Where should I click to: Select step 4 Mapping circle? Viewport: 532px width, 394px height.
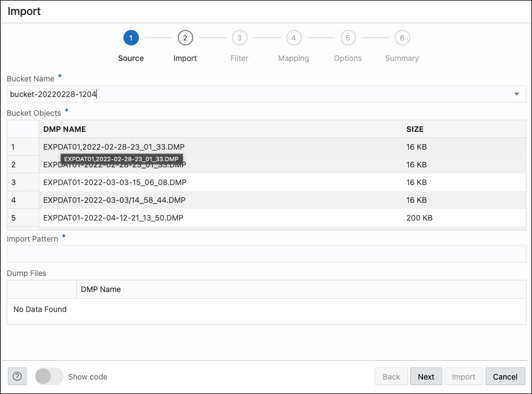tap(293, 38)
